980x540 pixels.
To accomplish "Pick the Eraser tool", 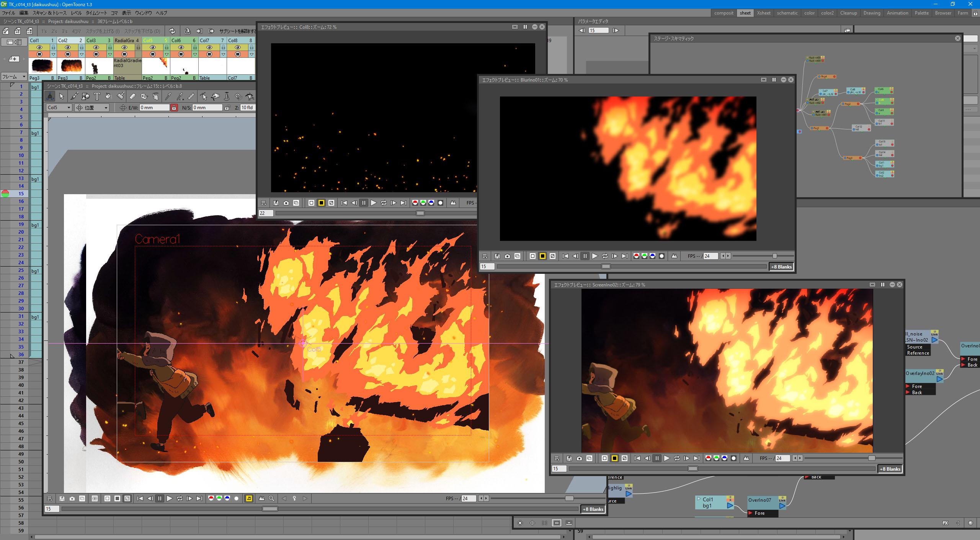I will pyautogui.click(x=132, y=96).
